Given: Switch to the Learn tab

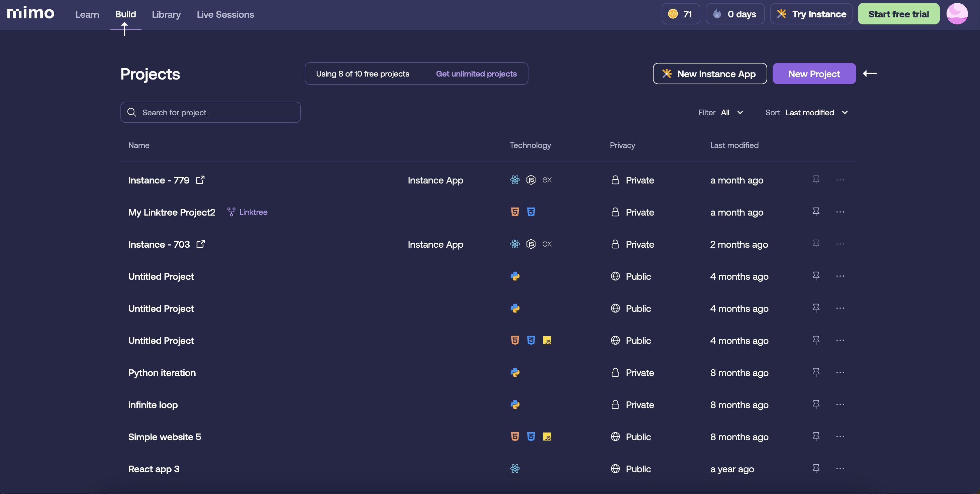Looking at the screenshot, I should click(x=87, y=14).
